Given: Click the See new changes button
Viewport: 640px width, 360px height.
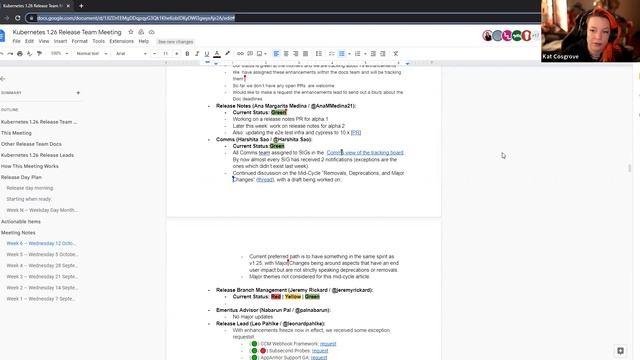Looking at the screenshot, I should (176, 42).
